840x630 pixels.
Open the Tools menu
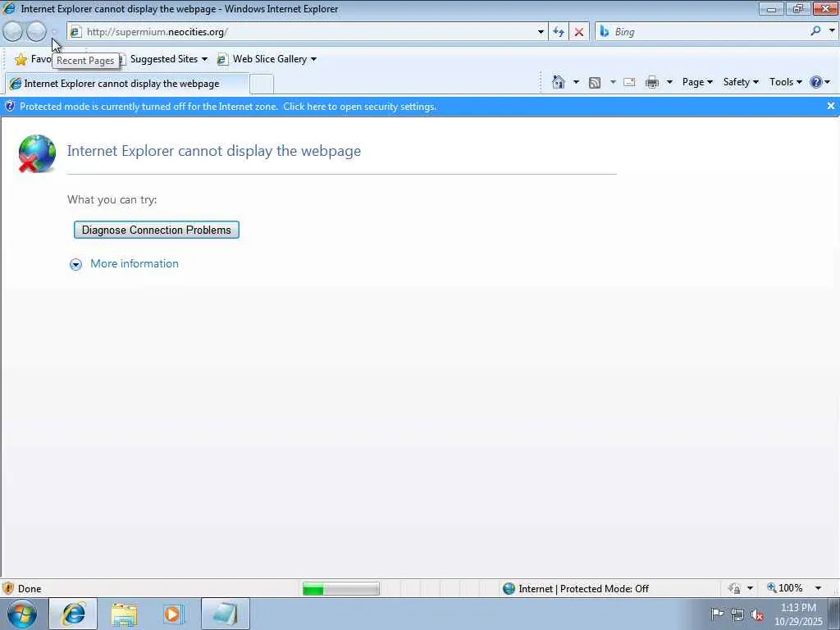[x=785, y=82]
